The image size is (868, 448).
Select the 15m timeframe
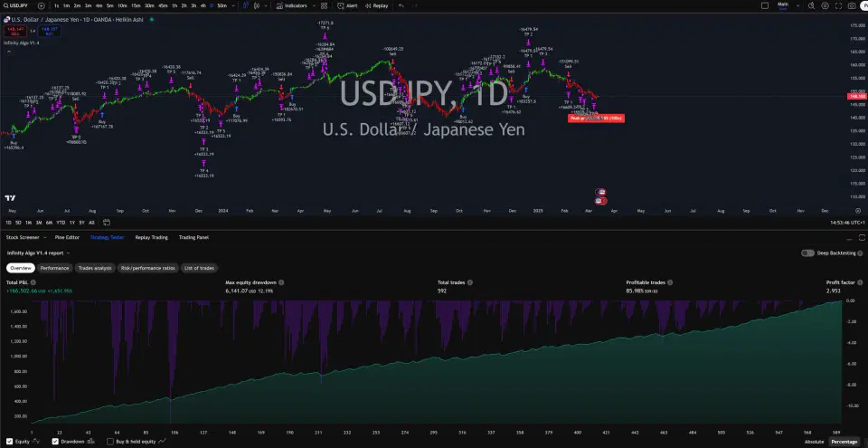click(x=136, y=5)
